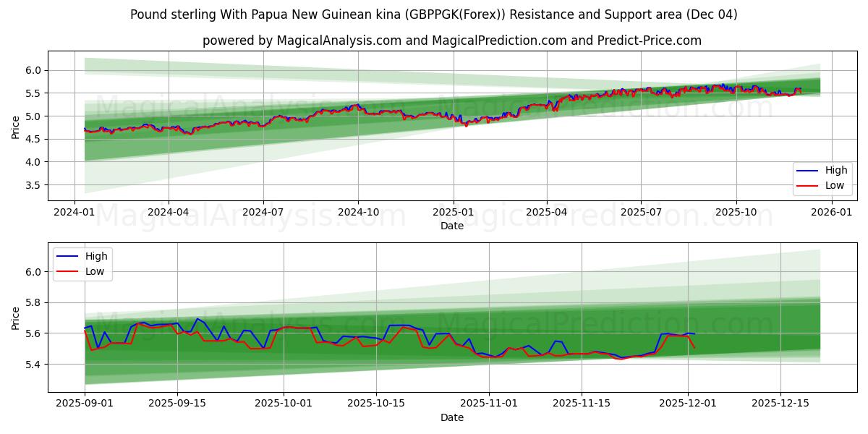Collapse the Low entry in bottom legend
This screenshot has height=434, width=868.
pyautogui.click(x=96, y=271)
